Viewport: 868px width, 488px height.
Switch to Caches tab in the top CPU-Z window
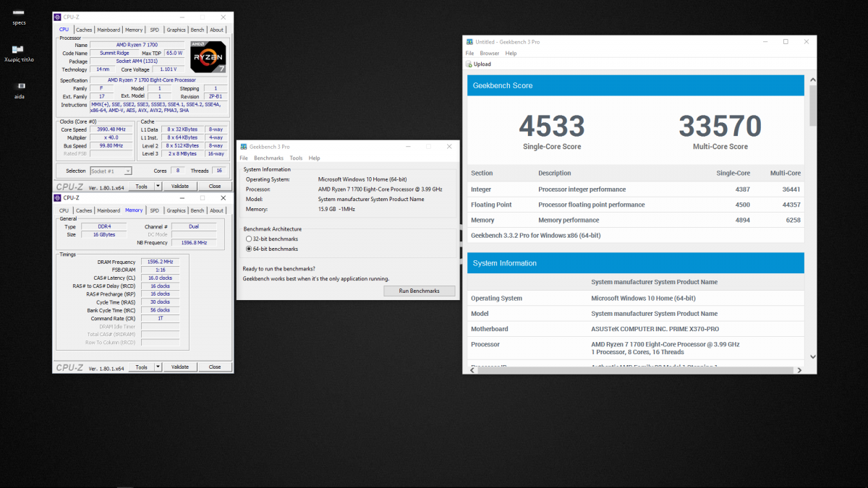84,30
